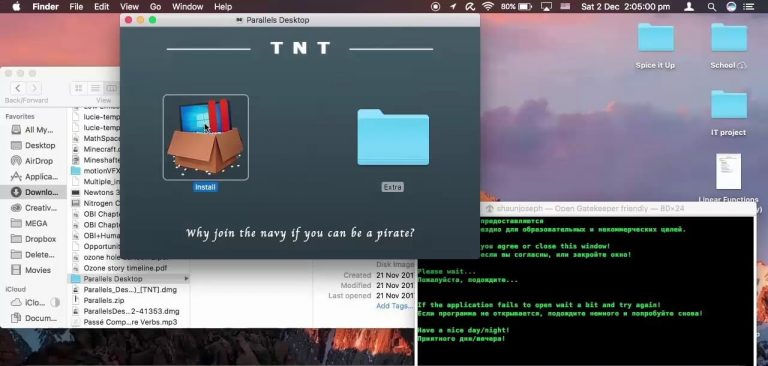
Task: Select Dropbox folder in sidebar
Action: [x=33, y=239]
